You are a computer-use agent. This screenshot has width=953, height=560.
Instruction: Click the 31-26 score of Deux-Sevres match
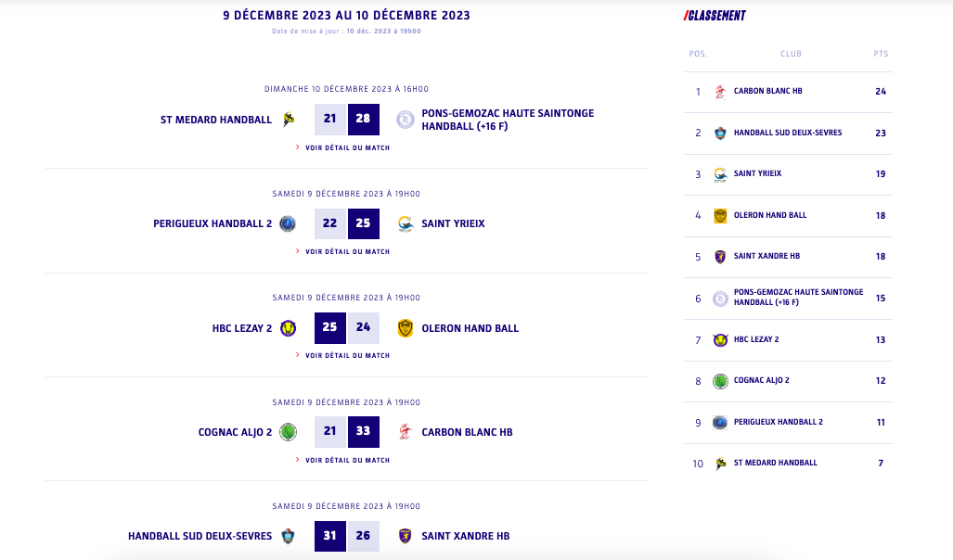[347, 536]
